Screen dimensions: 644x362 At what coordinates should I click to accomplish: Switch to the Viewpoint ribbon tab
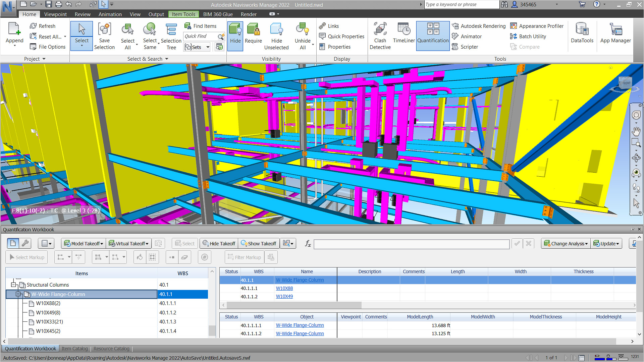55,14
